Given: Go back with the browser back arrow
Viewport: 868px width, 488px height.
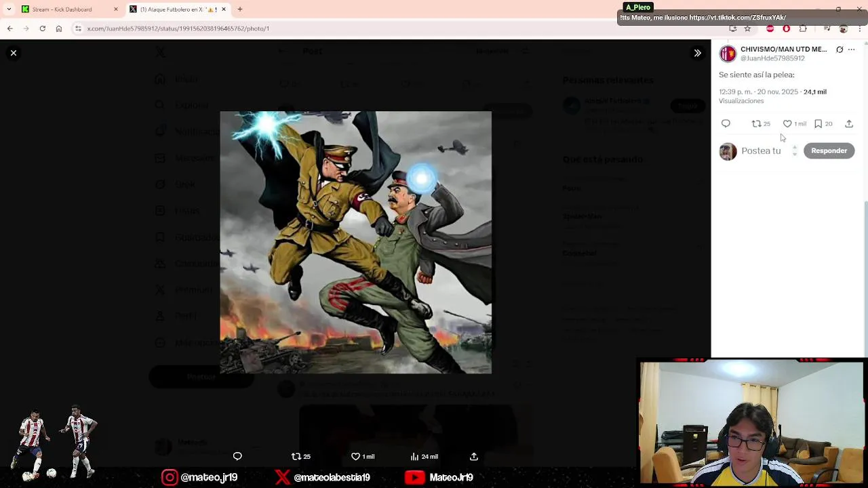Looking at the screenshot, I should 9,28.
